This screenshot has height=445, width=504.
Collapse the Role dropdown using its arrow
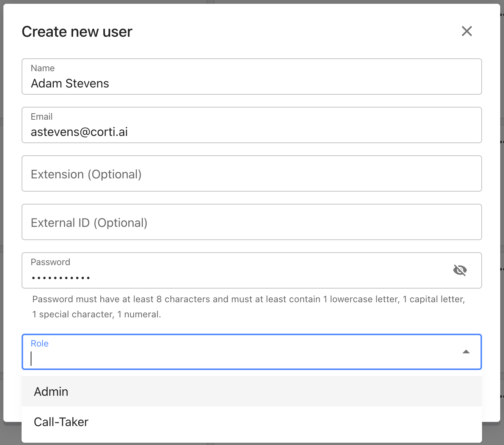click(x=466, y=352)
